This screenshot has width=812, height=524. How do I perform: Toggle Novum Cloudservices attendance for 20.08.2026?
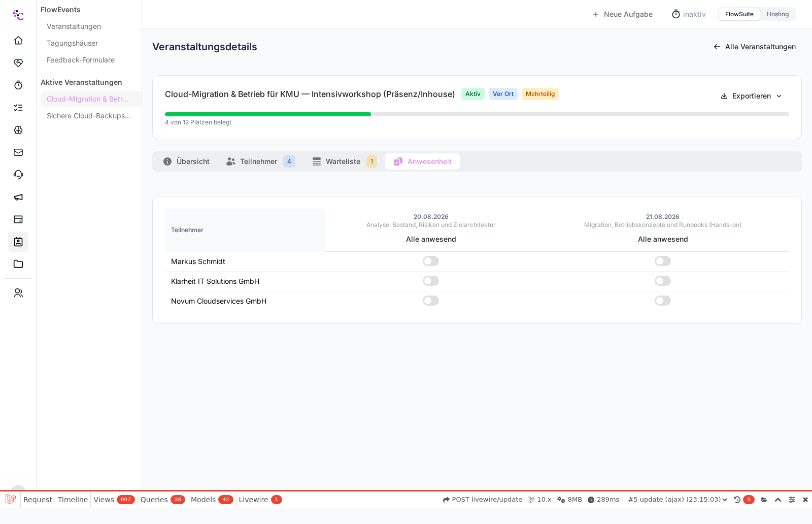tap(431, 301)
